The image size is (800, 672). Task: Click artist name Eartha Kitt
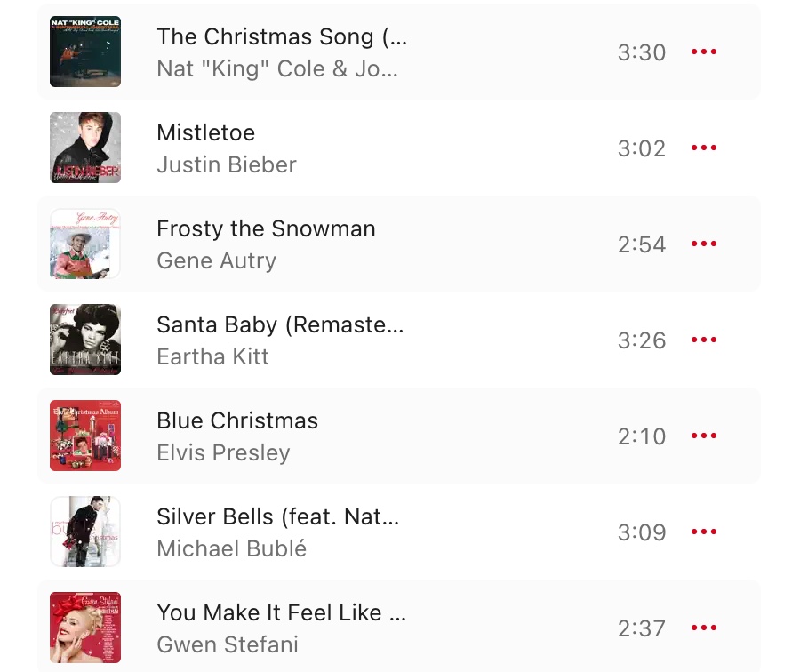[x=212, y=356]
